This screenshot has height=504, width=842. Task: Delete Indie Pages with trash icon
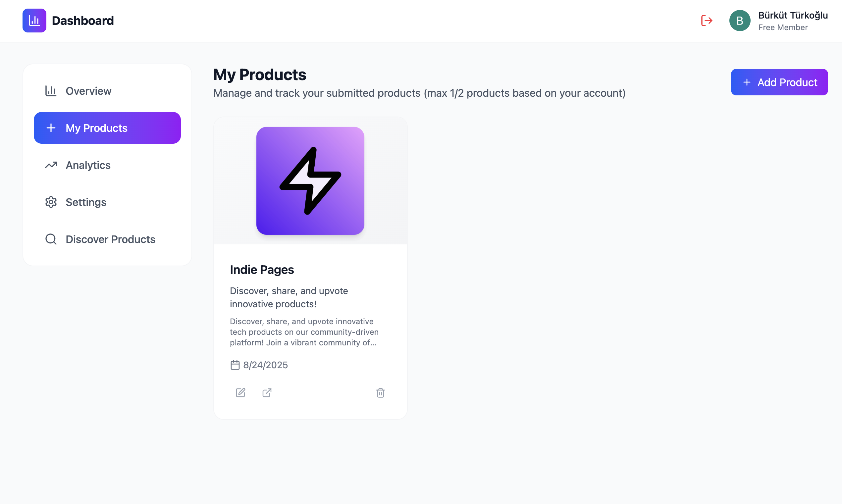tap(380, 393)
